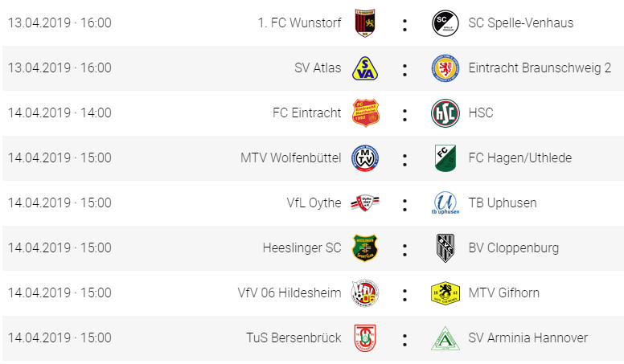
Task: Select the VfL Oythe logo
Action: coord(365,202)
